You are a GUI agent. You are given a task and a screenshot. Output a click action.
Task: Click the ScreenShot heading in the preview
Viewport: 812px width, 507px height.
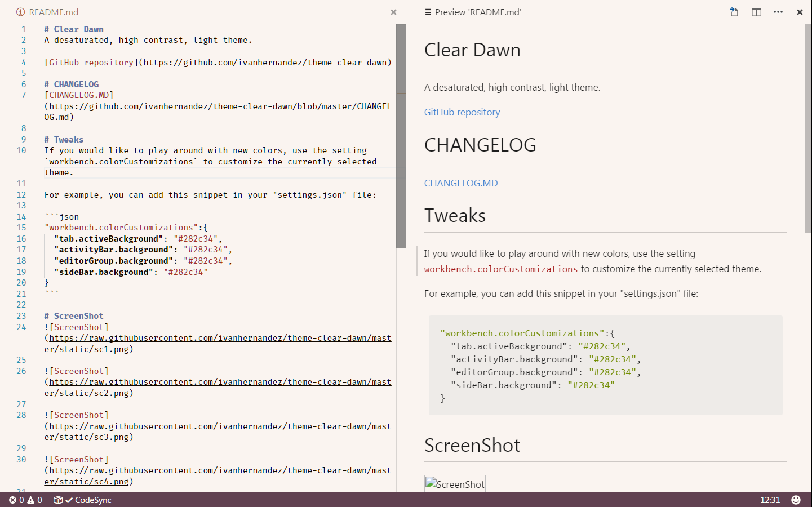(472, 445)
